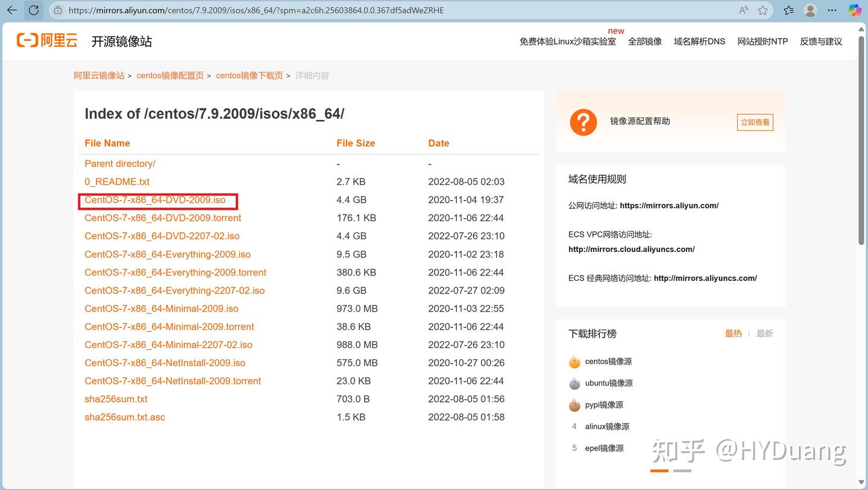The image size is (868, 490).
Task: Open Edge Copilot with the rainbow icon
Action: (x=855, y=10)
